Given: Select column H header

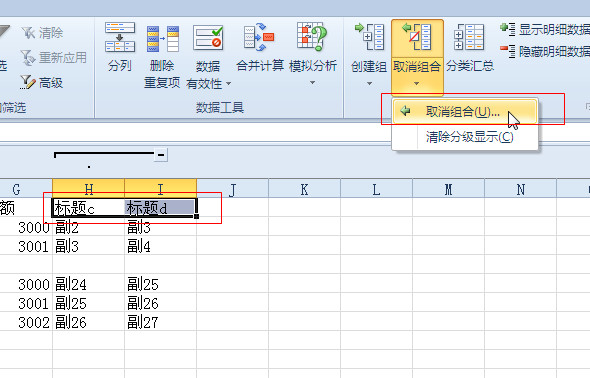Looking at the screenshot, I should (88, 189).
